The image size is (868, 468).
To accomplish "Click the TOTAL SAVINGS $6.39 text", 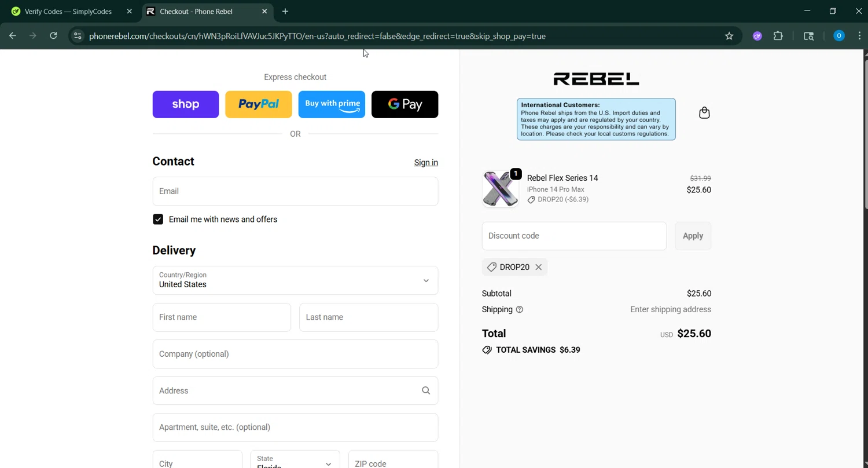I will pyautogui.click(x=538, y=350).
